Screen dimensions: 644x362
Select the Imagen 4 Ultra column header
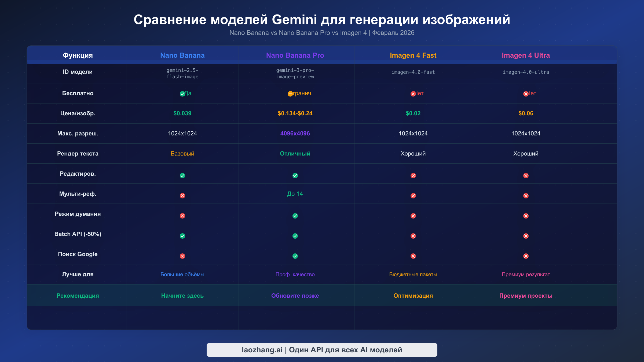click(x=526, y=55)
